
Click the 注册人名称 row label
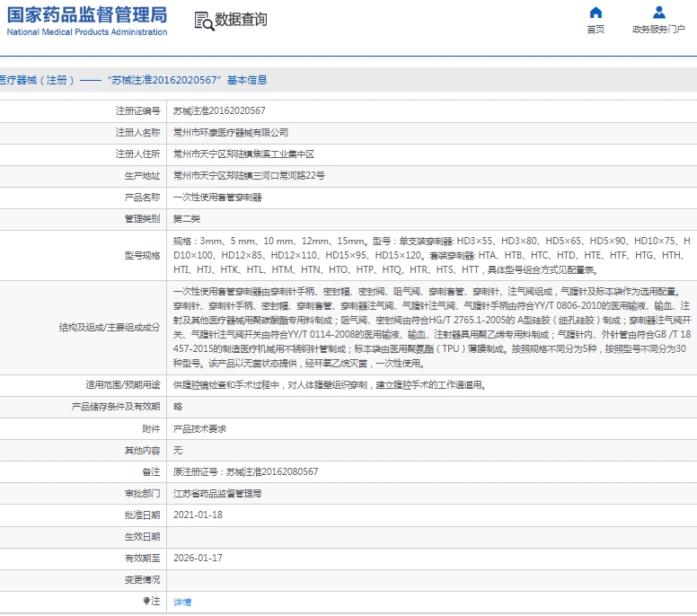pyautogui.click(x=137, y=132)
